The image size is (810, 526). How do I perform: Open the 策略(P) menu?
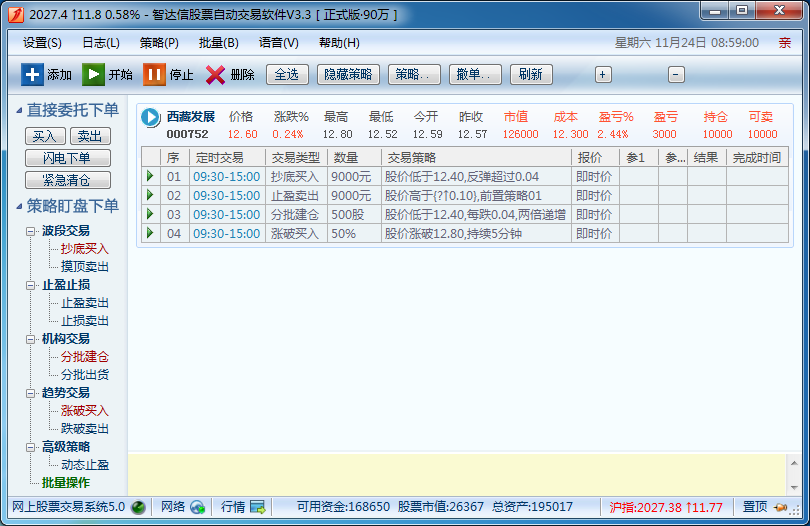[159, 43]
